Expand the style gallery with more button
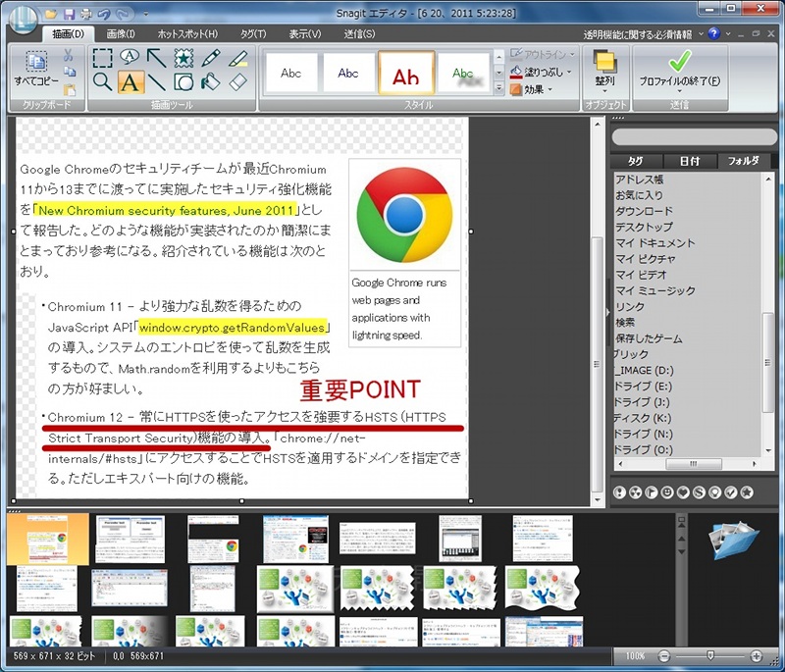The height and width of the screenshot is (672, 785). click(x=498, y=88)
